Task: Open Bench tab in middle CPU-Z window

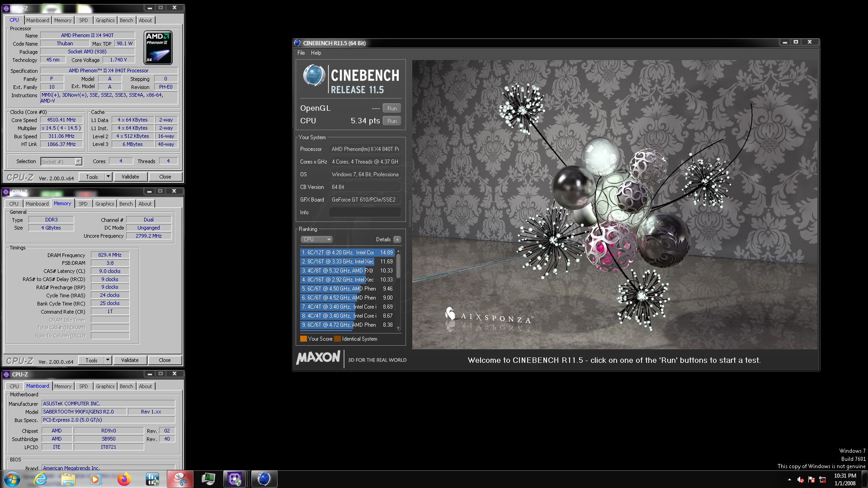Action: pyautogui.click(x=126, y=204)
